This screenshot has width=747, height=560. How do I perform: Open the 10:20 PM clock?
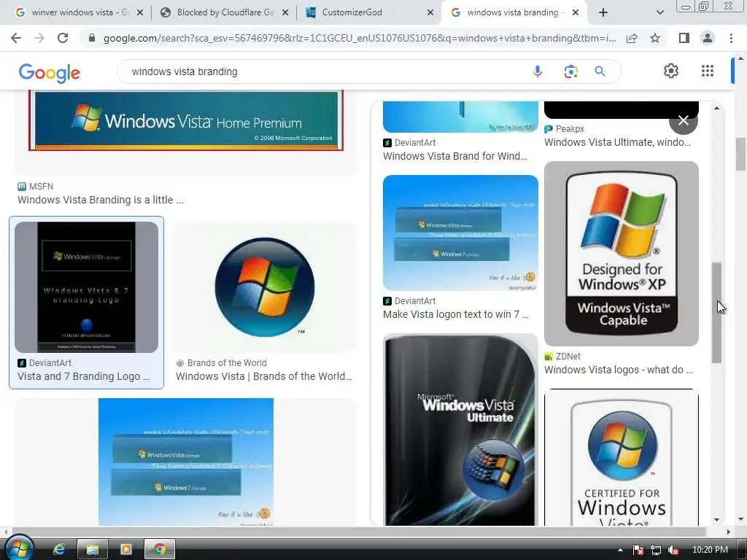click(x=710, y=550)
